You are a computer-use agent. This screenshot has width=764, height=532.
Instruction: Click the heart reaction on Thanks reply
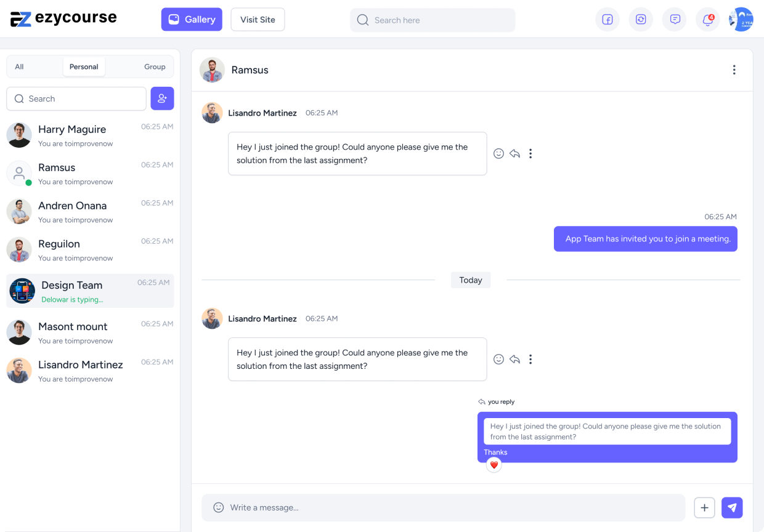(494, 465)
